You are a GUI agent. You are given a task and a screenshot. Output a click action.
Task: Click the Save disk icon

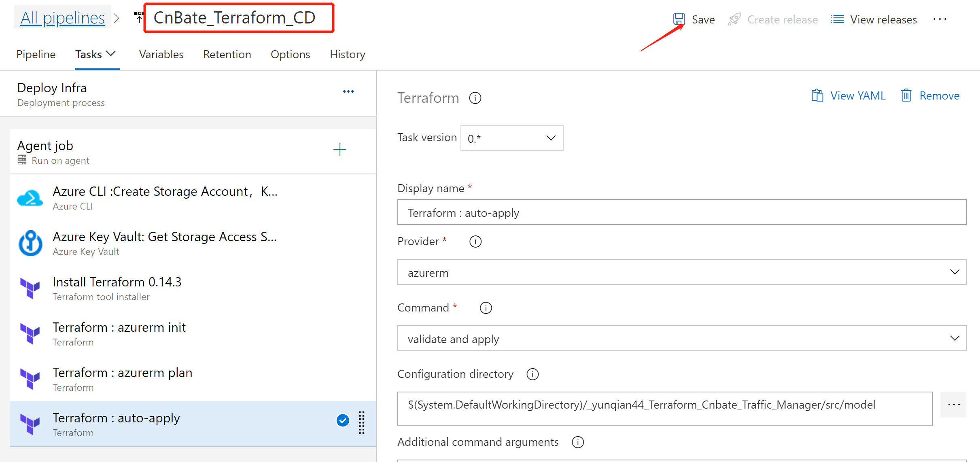click(x=679, y=19)
